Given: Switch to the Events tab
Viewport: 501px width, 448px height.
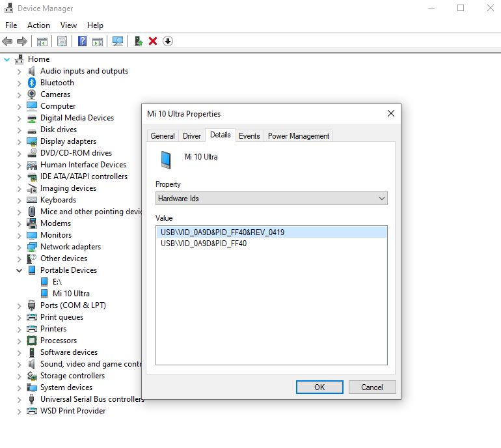Looking at the screenshot, I should 250,136.
